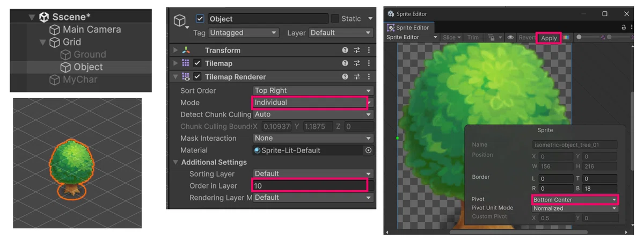Expand the Tilemap component foldout
Screen dimensions: 644x239
175,63
